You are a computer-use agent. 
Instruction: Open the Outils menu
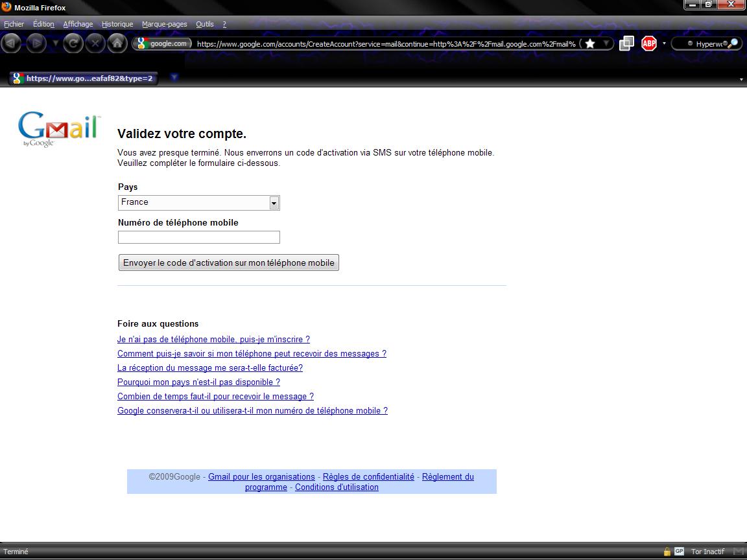coord(204,24)
